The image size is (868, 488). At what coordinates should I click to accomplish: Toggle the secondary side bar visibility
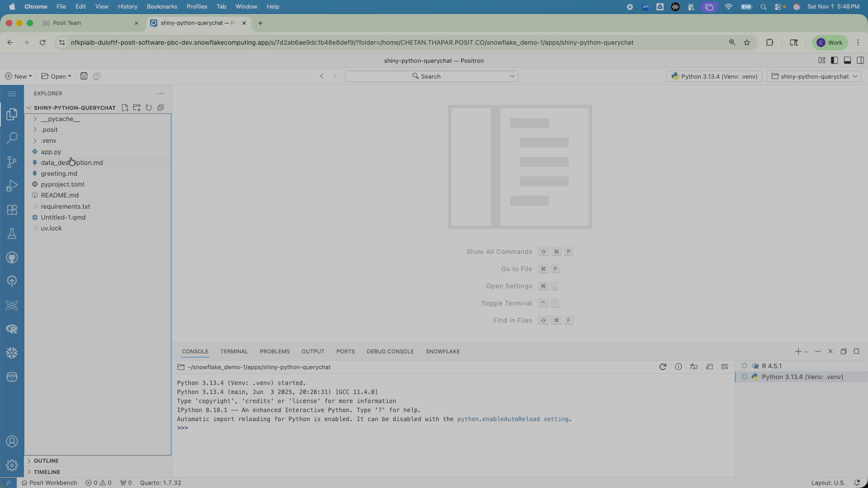[860, 61]
